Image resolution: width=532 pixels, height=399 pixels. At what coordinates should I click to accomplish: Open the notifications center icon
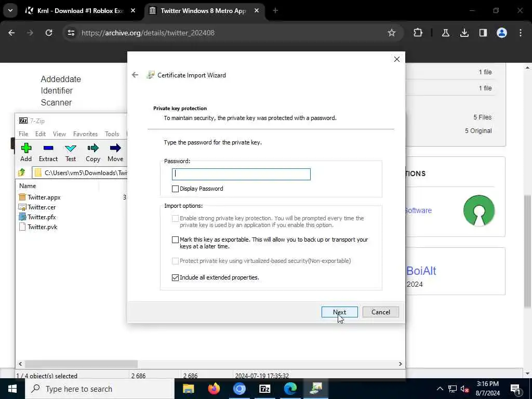515,389
